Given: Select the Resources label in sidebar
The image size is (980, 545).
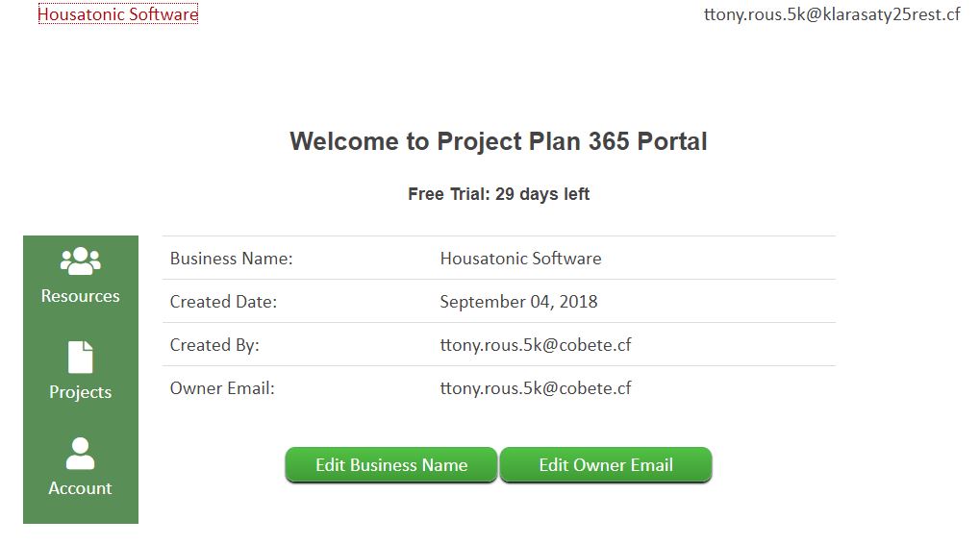Looking at the screenshot, I should [x=80, y=296].
